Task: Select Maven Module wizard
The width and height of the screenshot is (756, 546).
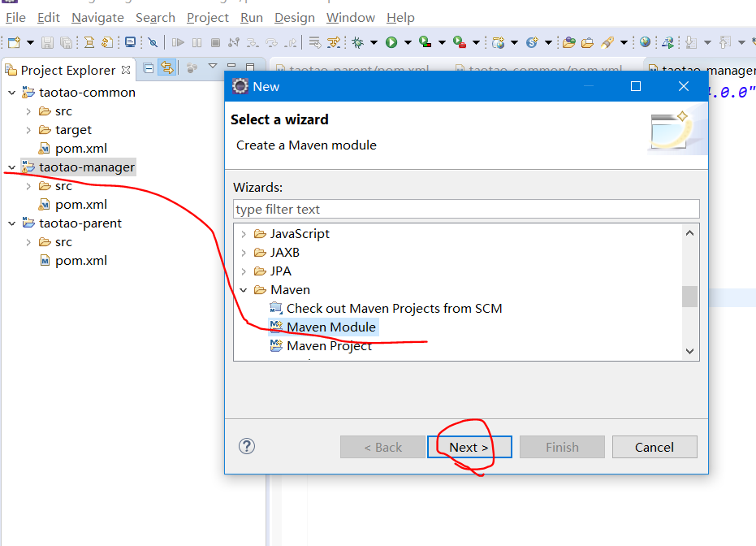Action: click(x=323, y=327)
